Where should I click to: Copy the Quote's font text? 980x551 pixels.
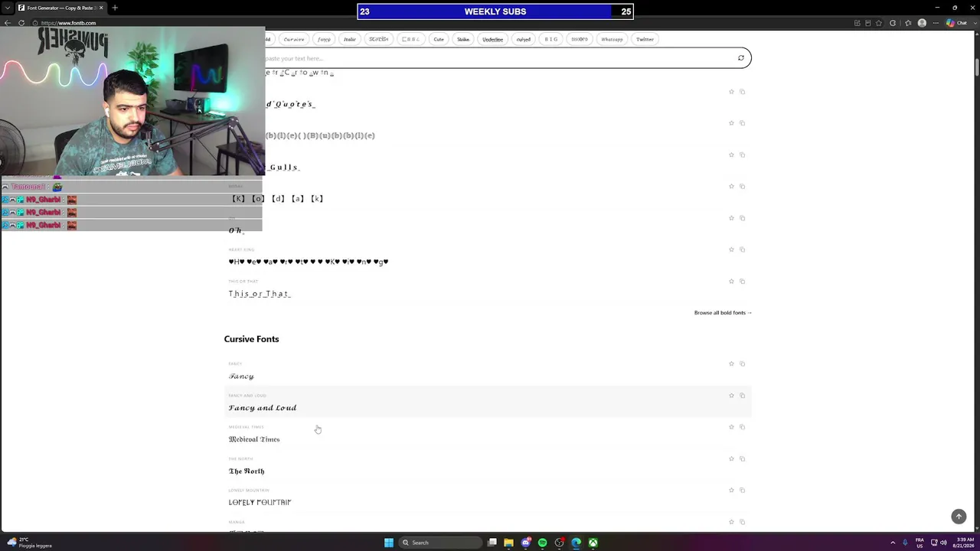tap(742, 92)
